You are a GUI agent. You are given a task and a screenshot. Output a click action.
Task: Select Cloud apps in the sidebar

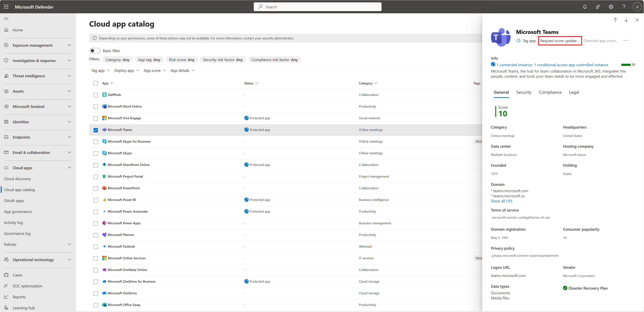pyautogui.click(x=23, y=168)
